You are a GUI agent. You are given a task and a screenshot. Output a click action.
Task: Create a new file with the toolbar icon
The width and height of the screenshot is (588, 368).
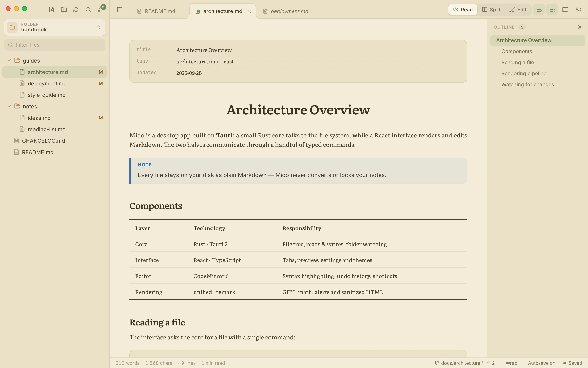point(51,9)
